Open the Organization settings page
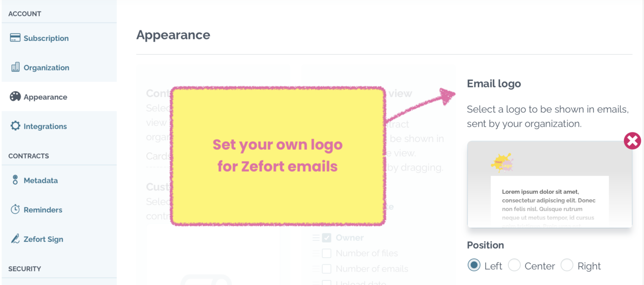 pyautogui.click(x=46, y=67)
